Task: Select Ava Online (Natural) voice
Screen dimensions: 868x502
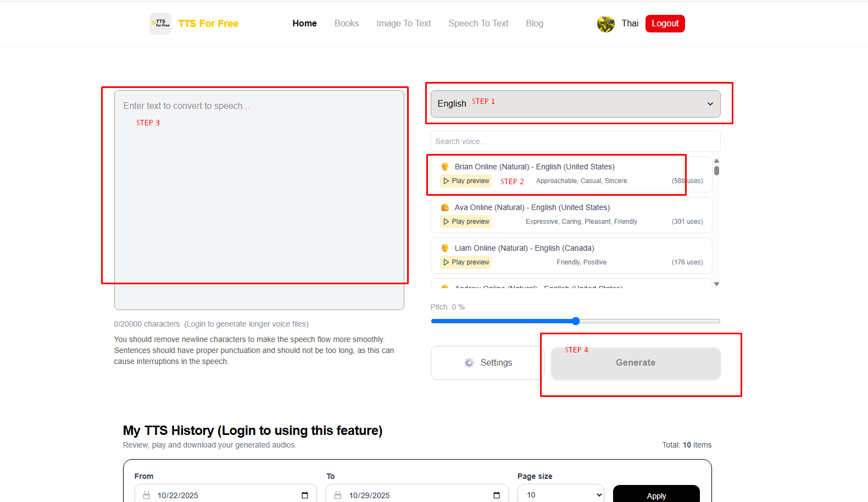Action: click(x=571, y=215)
